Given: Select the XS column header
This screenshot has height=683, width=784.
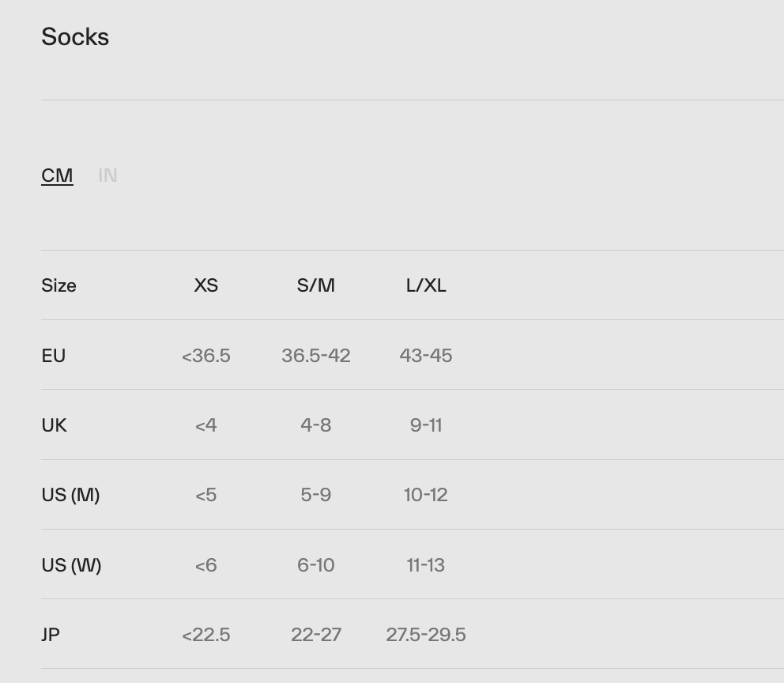Looking at the screenshot, I should [x=205, y=285].
